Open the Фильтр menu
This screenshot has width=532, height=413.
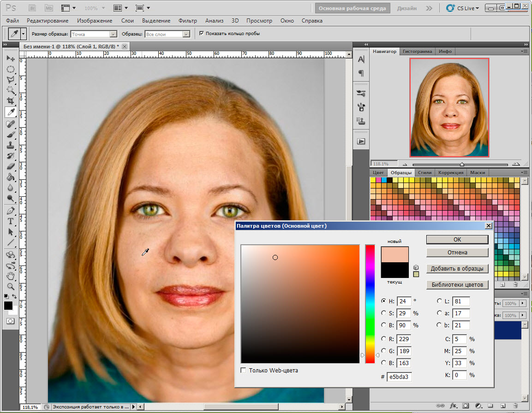coord(188,21)
